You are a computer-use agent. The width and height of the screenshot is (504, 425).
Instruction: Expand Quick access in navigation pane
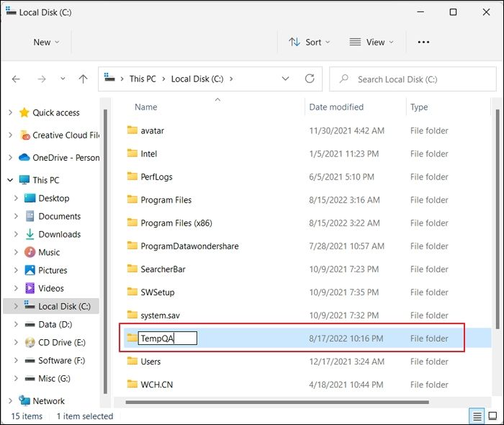[x=10, y=112]
